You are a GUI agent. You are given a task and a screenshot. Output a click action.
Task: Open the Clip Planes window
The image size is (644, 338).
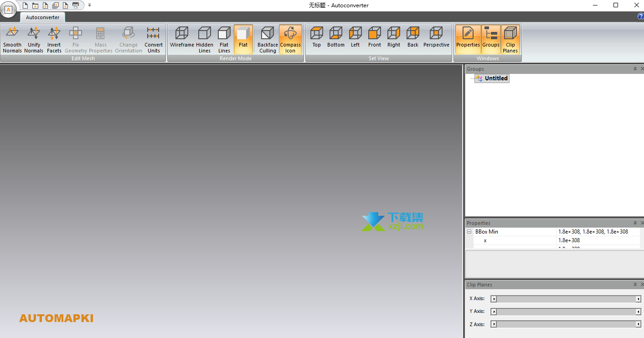coord(510,39)
